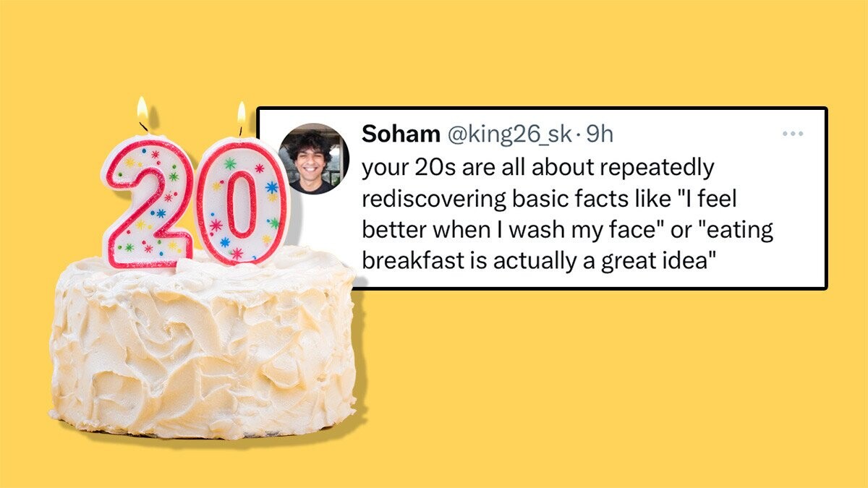Screen dimensions: 868x488
Task: Select the number 2 birthday candle
Action: (x=147, y=204)
